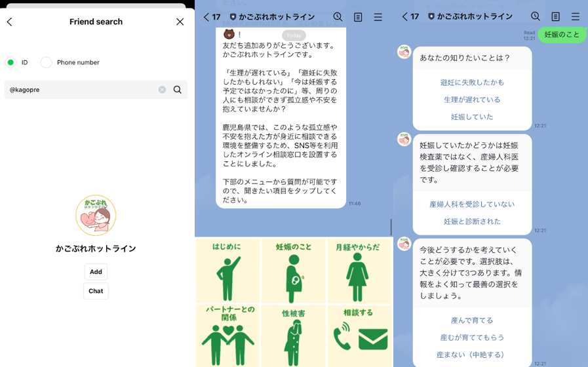Image resolution: width=588 pixels, height=367 pixels.
Task: Click the magnifier icon beside the @kagopre field
Action: pyautogui.click(x=178, y=90)
